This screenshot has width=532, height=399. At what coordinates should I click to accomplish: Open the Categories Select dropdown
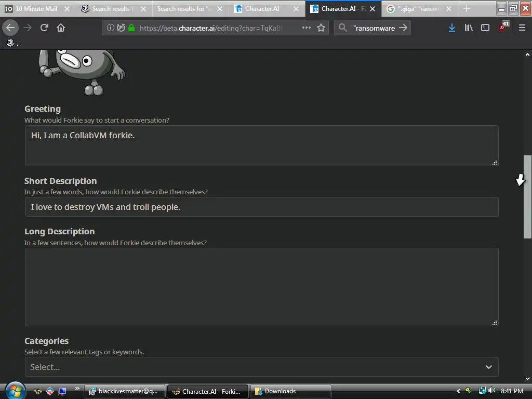coord(262,367)
